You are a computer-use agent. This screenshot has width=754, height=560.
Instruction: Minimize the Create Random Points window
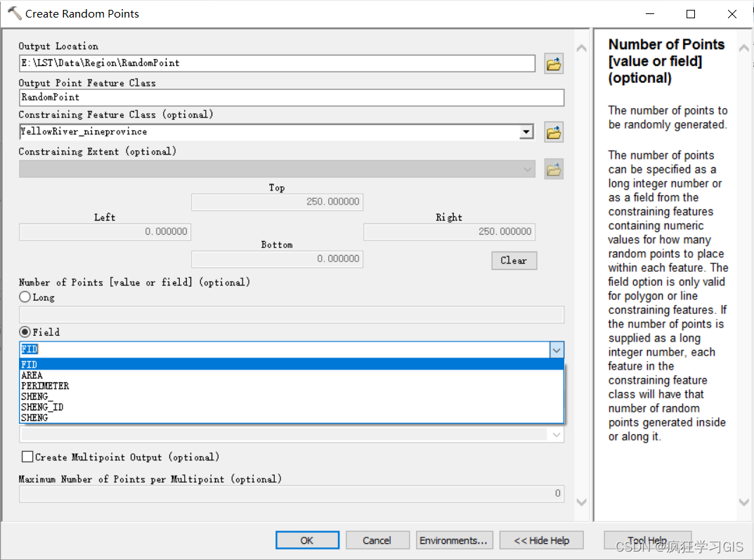[x=650, y=14]
